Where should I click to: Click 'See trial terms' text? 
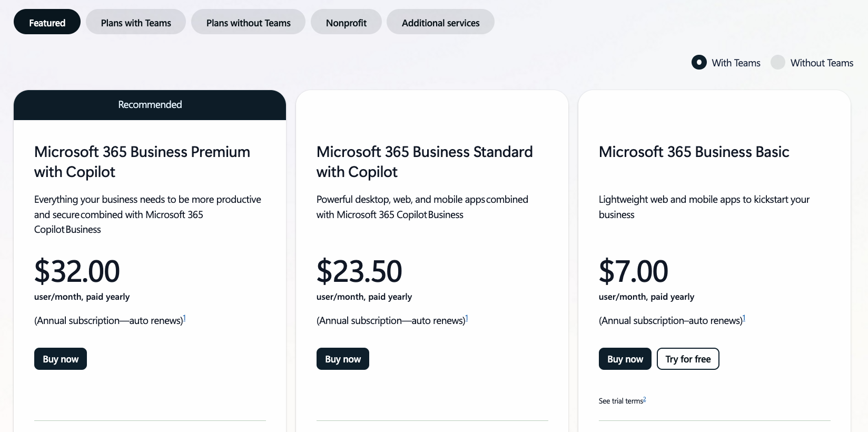click(x=620, y=401)
